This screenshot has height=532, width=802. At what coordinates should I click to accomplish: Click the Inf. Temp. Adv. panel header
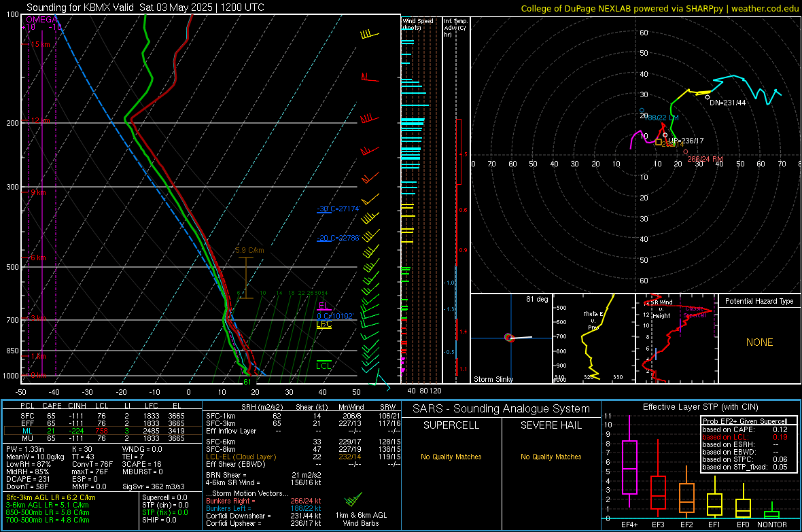(455, 28)
